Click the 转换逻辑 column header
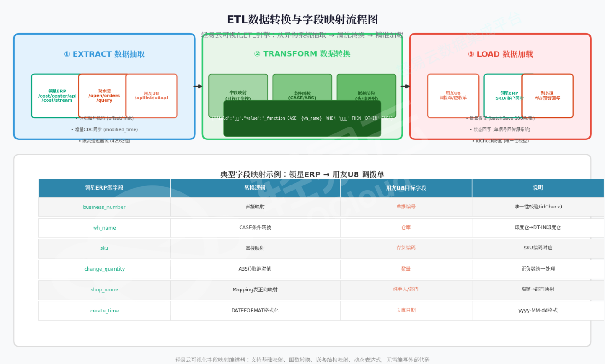The image size is (605, 364). coord(255,188)
